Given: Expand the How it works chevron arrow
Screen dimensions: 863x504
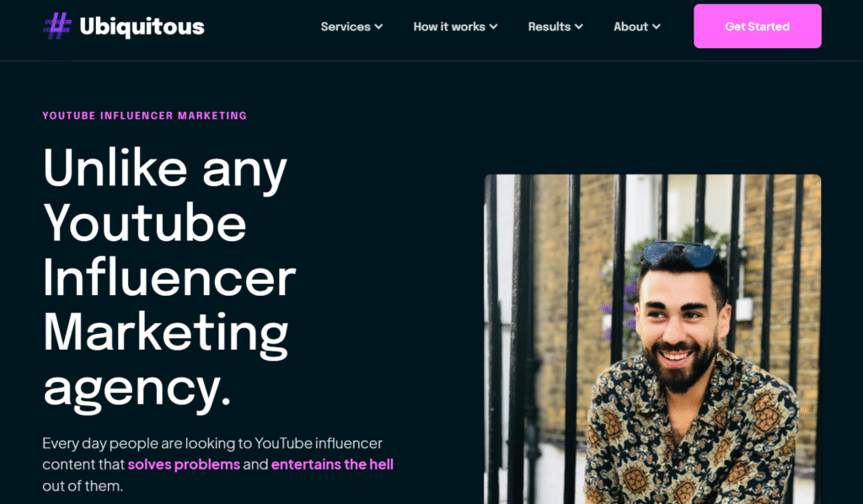Looking at the screenshot, I should point(493,26).
